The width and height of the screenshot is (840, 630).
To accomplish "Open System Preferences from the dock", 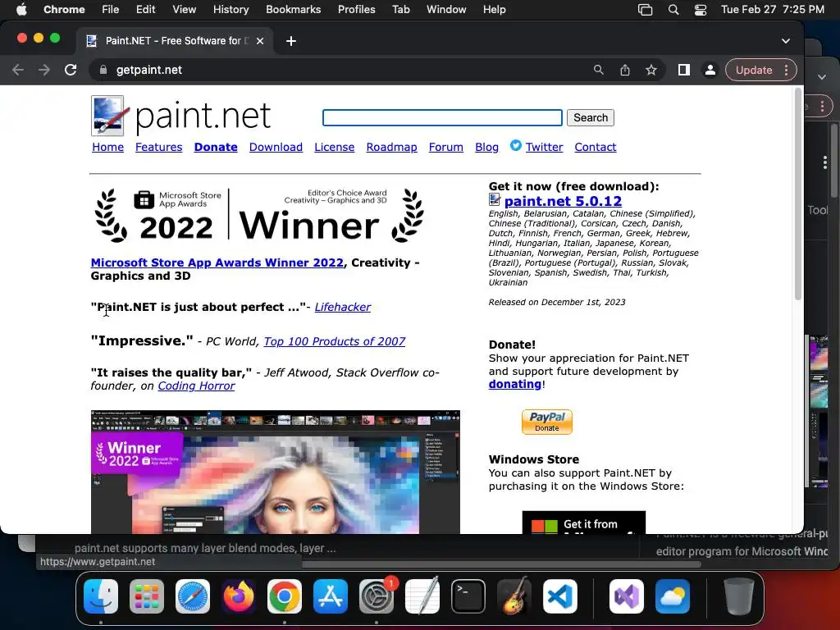I will click(x=377, y=596).
